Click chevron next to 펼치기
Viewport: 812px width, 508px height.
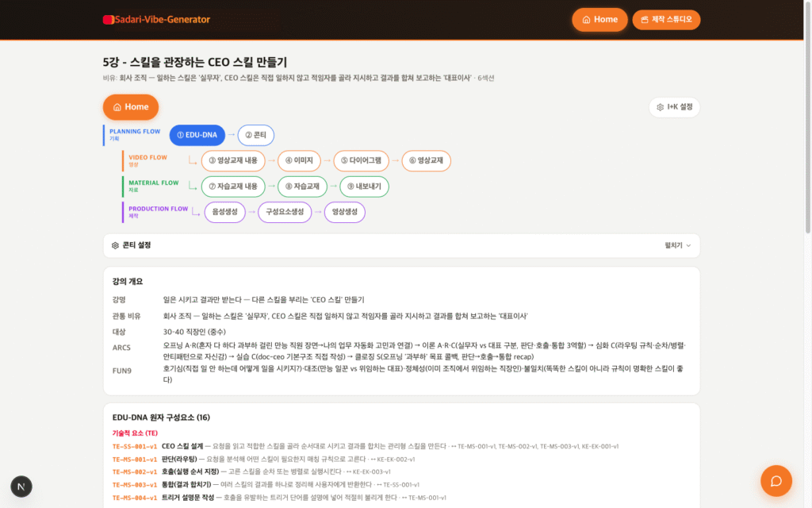pyautogui.click(x=688, y=246)
